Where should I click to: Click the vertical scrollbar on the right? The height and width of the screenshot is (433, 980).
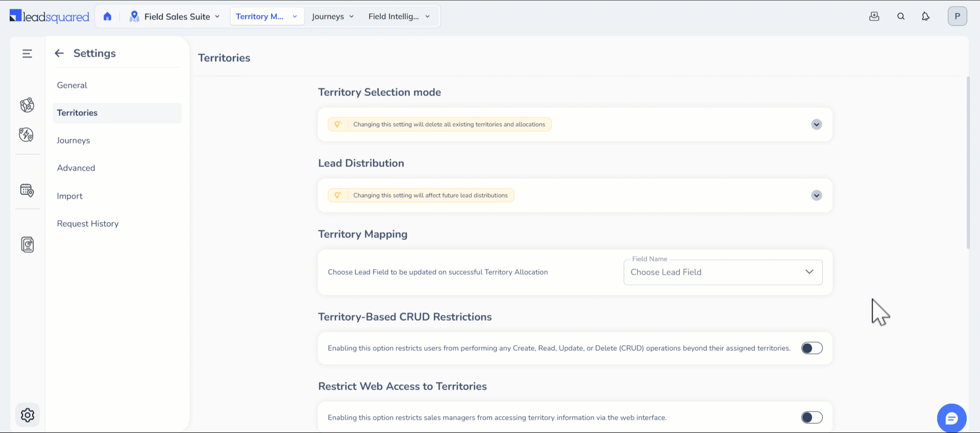click(968, 162)
